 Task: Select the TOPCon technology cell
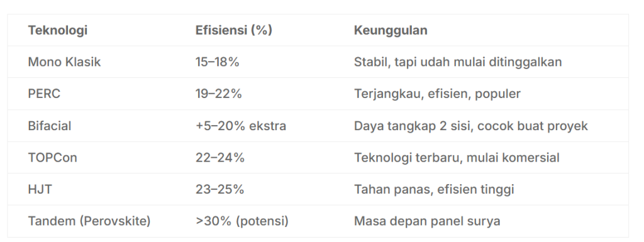click(52, 158)
